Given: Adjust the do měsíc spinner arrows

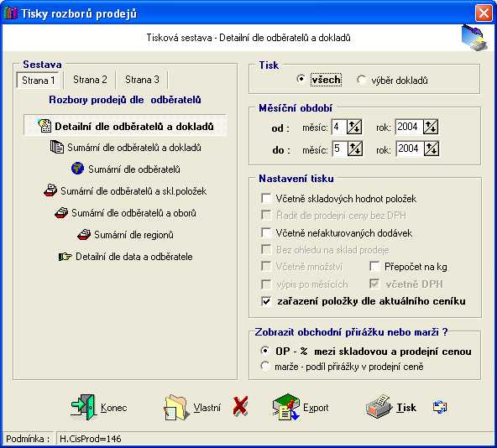Looking at the screenshot, I should tap(355, 148).
